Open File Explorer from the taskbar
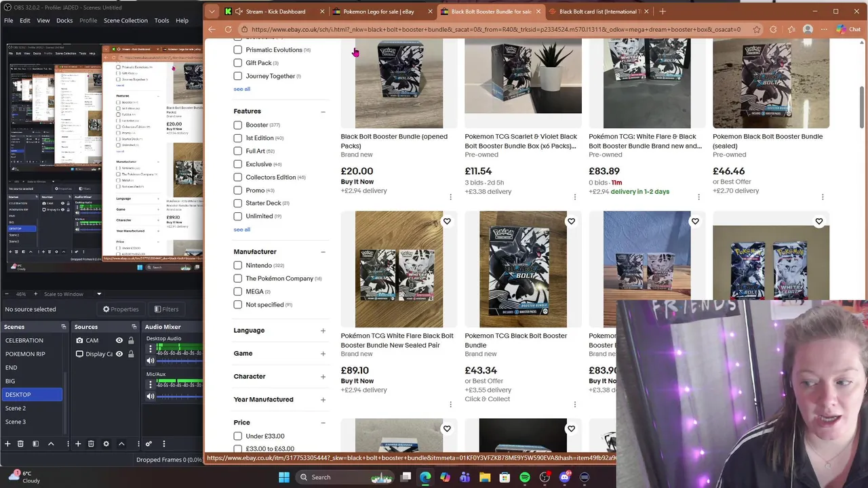 [485, 477]
